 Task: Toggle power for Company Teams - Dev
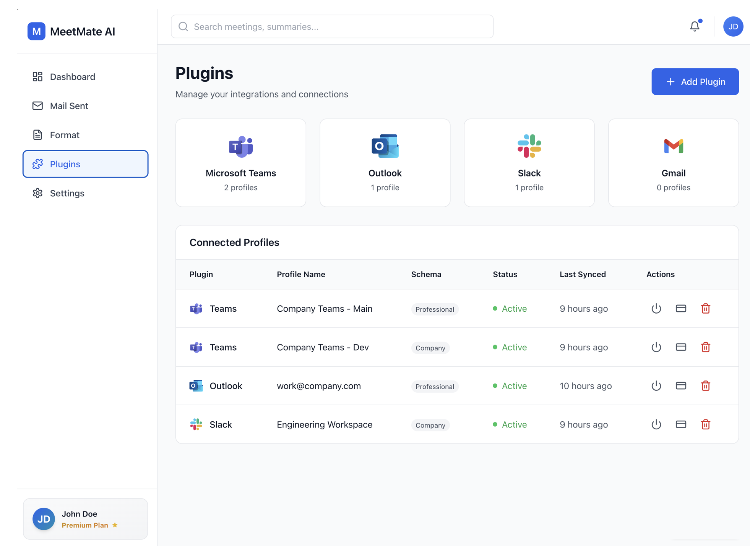tap(656, 347)
